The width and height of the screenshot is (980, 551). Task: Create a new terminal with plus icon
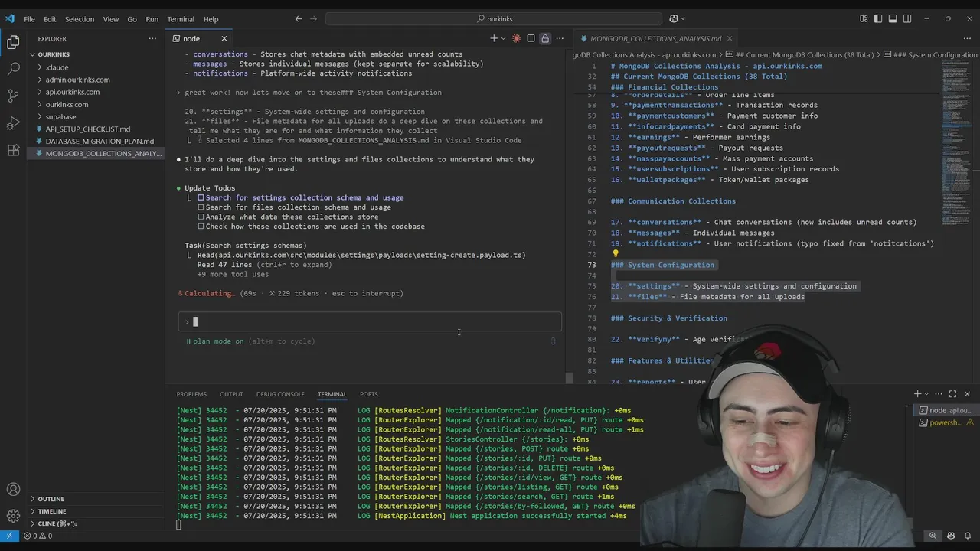tap(917, 394)
